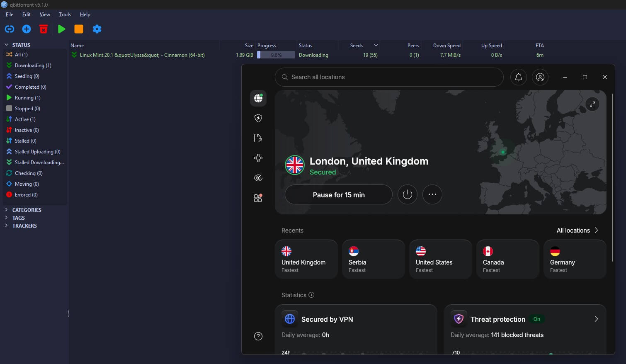Open the VPN account profile icon
The height and width of the screenshot is (364, 626).
(x=540, y=77)
